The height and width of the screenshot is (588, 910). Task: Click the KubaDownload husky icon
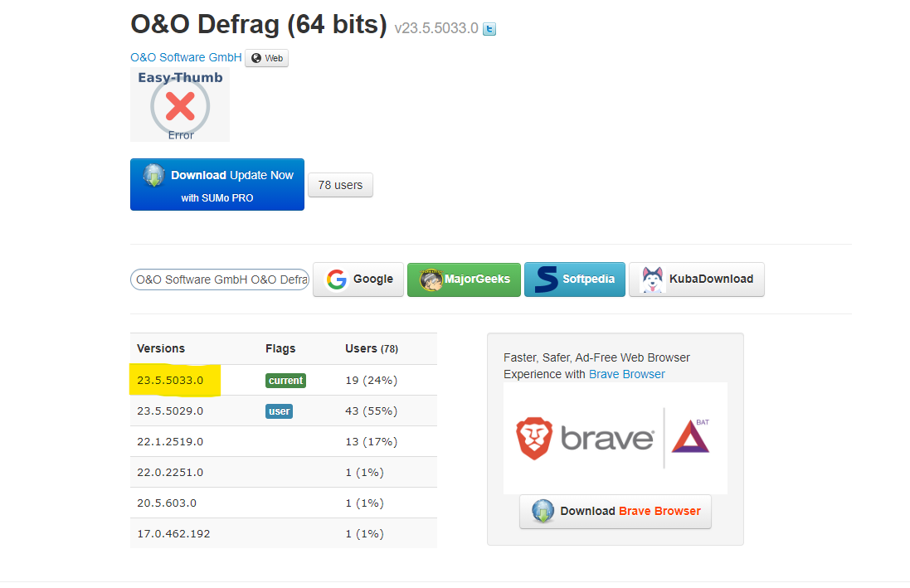(x=652, y=279)
